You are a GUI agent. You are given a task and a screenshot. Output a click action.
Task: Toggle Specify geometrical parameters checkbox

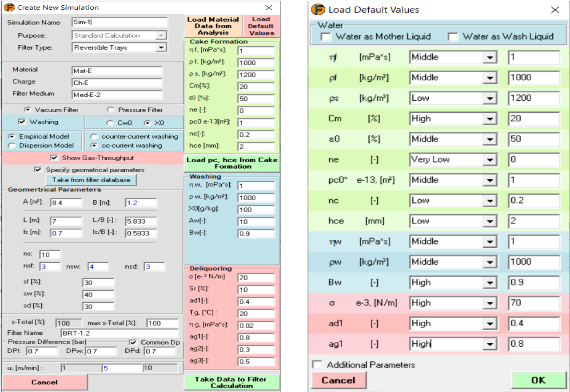click(x=38, y=170)
